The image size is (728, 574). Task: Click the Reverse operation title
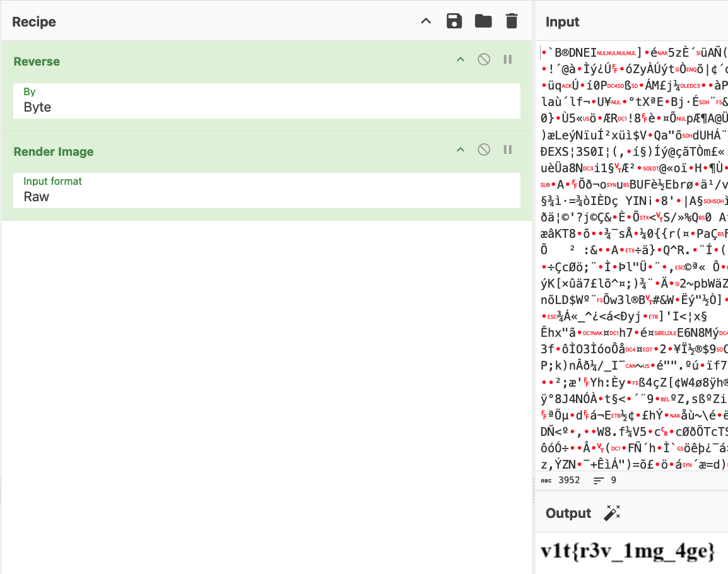pyautogui.click(x=37, y=62)
